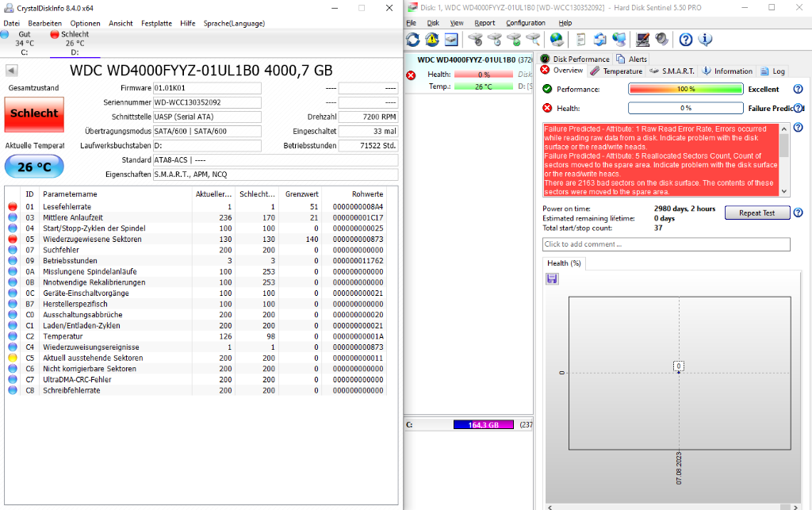Open the Bearbeiten menu
Image resolution: width=812 pixels, height=510 pixels.
coord(44,23)
